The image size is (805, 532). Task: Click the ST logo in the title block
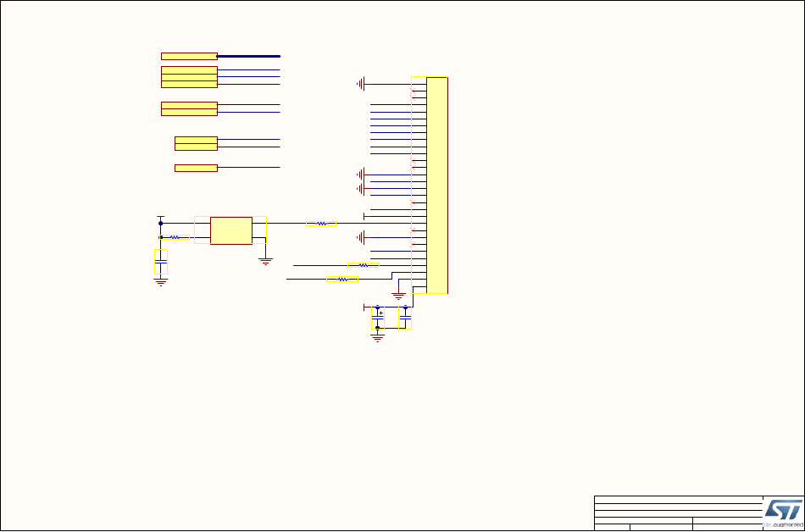pos(784,513)
